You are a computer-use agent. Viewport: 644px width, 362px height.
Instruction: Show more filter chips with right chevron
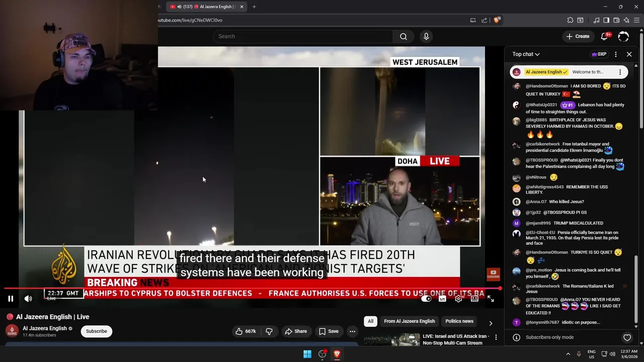[491, 323]
